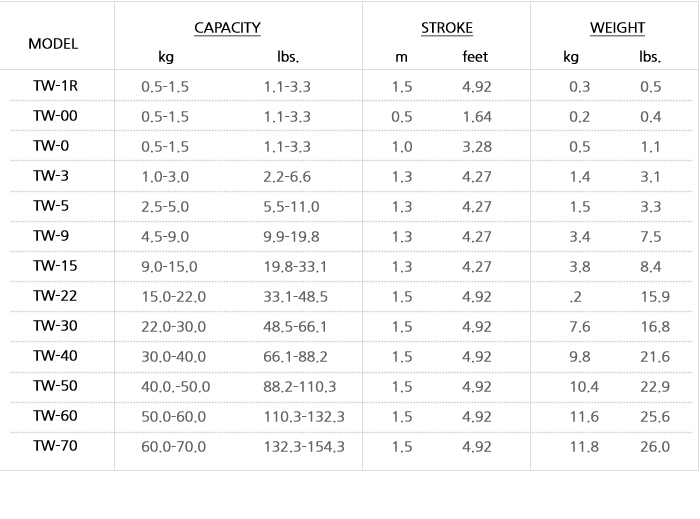Click the STROKE column header
This screenshot has width=700, height=519.
coord(446,28)
